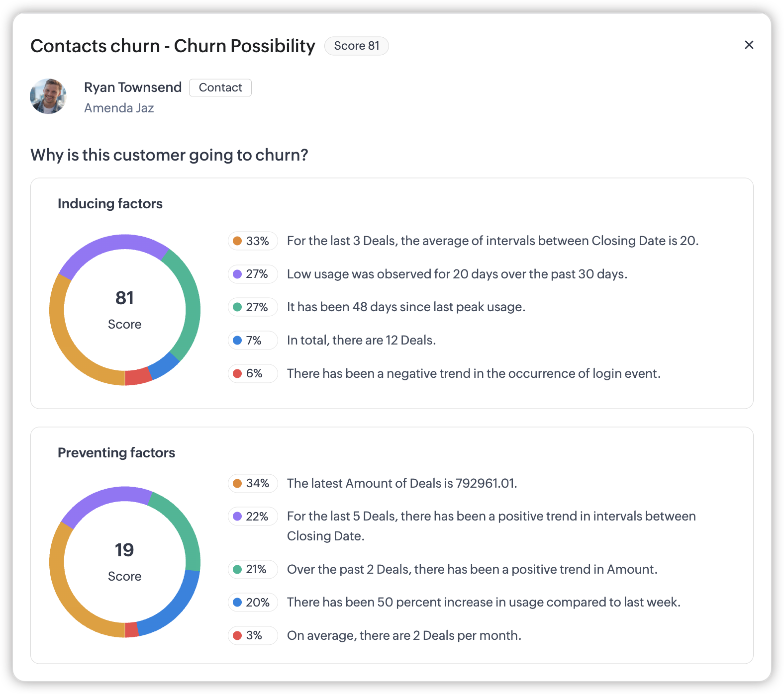The image size is (784, 694).
Task: Select the 7% blue total deals chip
Action: point(253,341)
